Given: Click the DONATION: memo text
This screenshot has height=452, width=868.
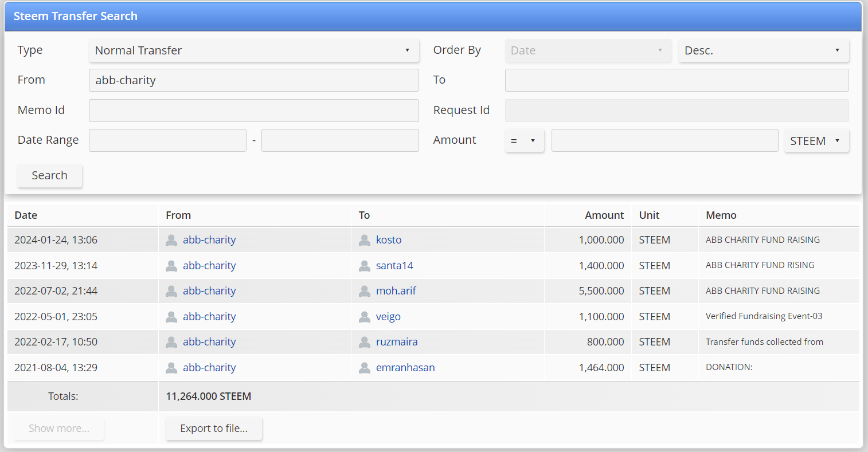Looking at the screenshot, I should [729, 367].
